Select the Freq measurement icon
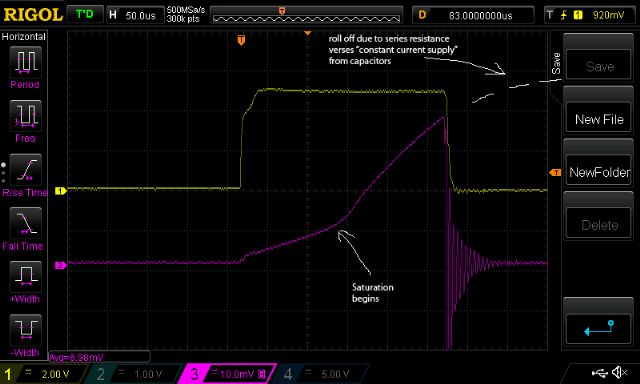This screenshot has height=384, width=640. click(x=25, y=116)
